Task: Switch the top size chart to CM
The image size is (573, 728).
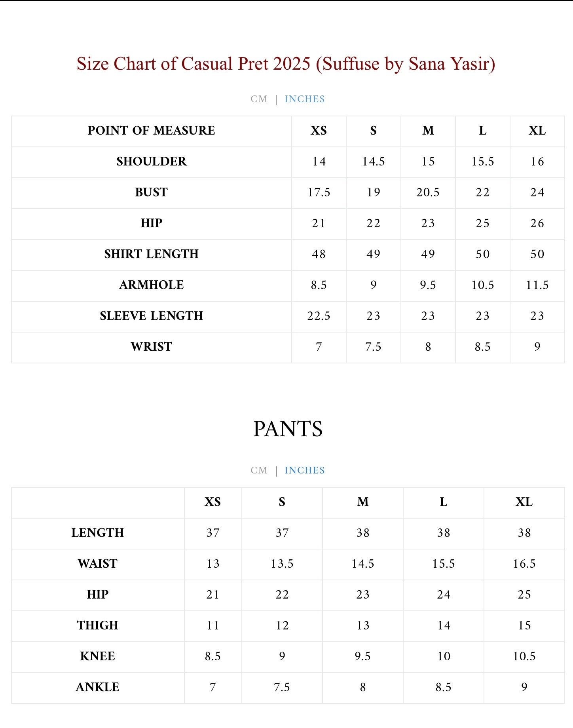Action: 259,99
